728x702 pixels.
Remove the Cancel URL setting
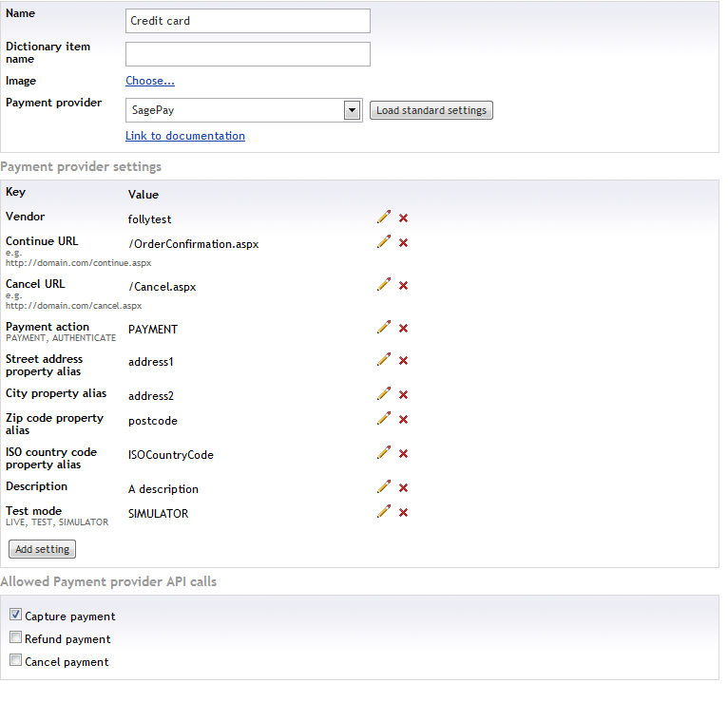pos(403,285)
